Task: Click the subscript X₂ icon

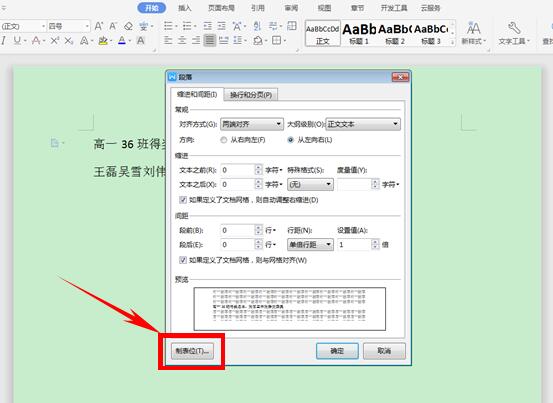Action: (x=69, y=41)
